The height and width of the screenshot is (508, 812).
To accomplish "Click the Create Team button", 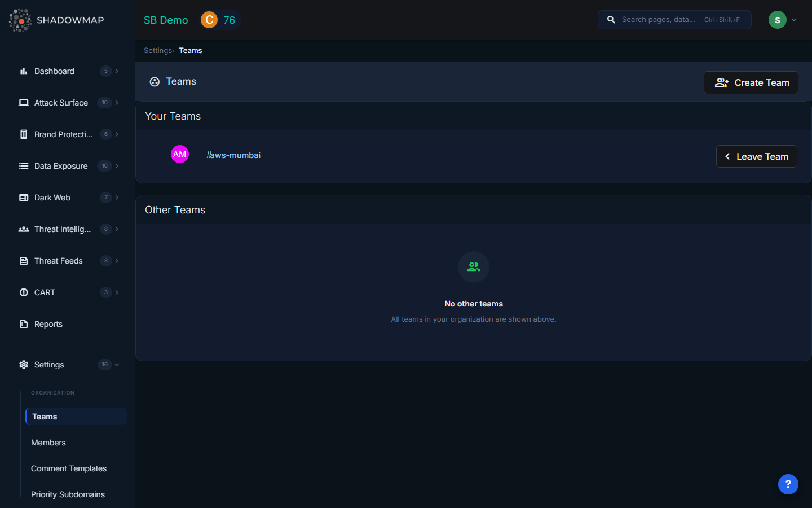I will pos(751,82).
